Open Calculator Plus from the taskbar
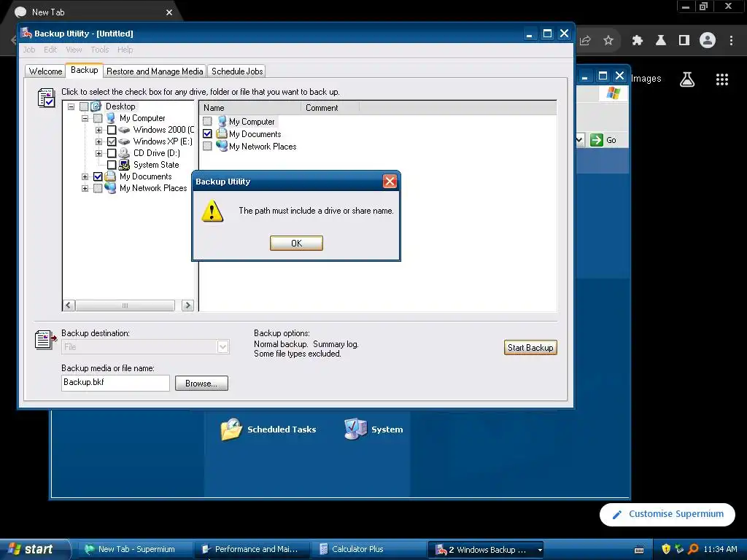The width and height of the screenshot is (747, 560). pos(368,550)
